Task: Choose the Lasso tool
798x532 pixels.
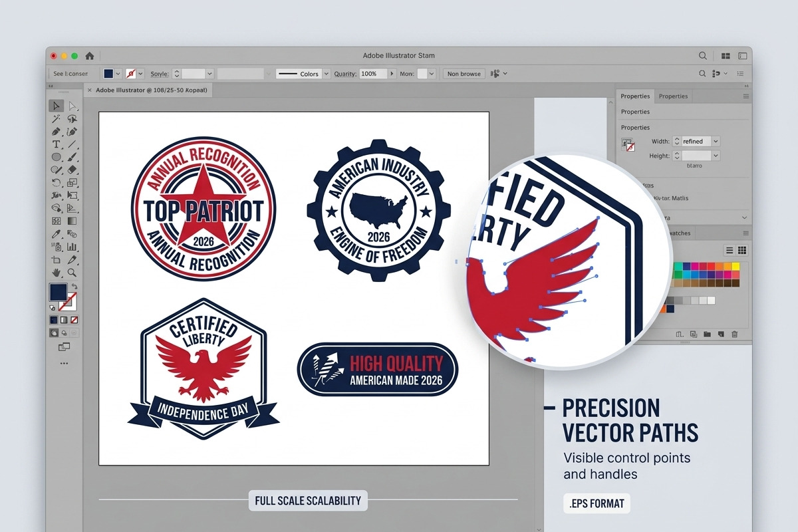Action: pos(72,118)
